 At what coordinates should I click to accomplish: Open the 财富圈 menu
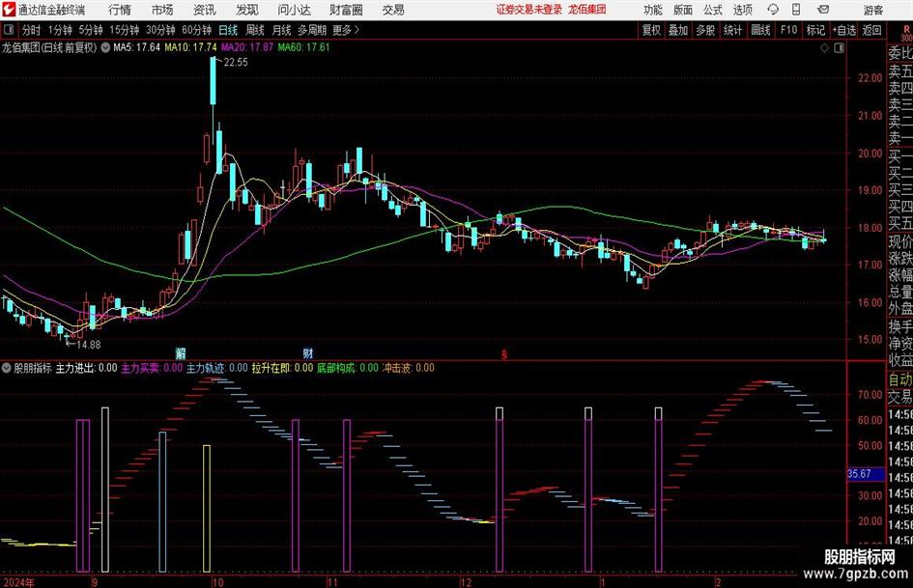[346, 10]
